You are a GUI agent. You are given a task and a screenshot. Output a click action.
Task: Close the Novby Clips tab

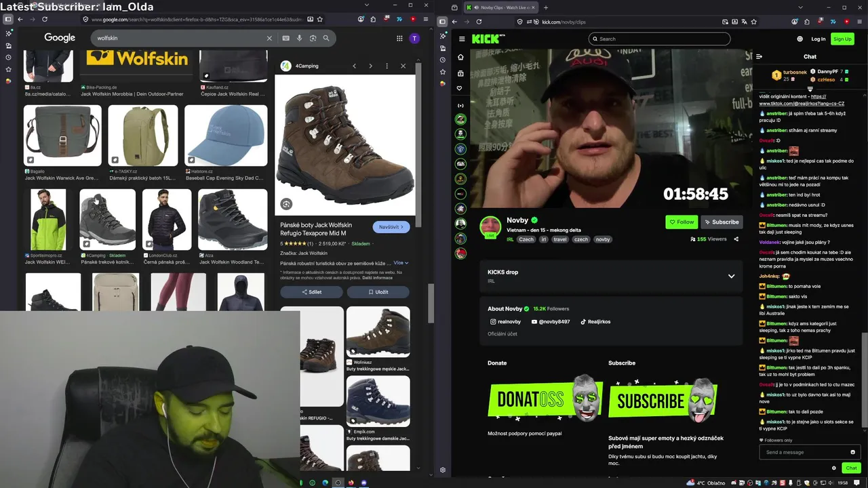coord(532,7)
